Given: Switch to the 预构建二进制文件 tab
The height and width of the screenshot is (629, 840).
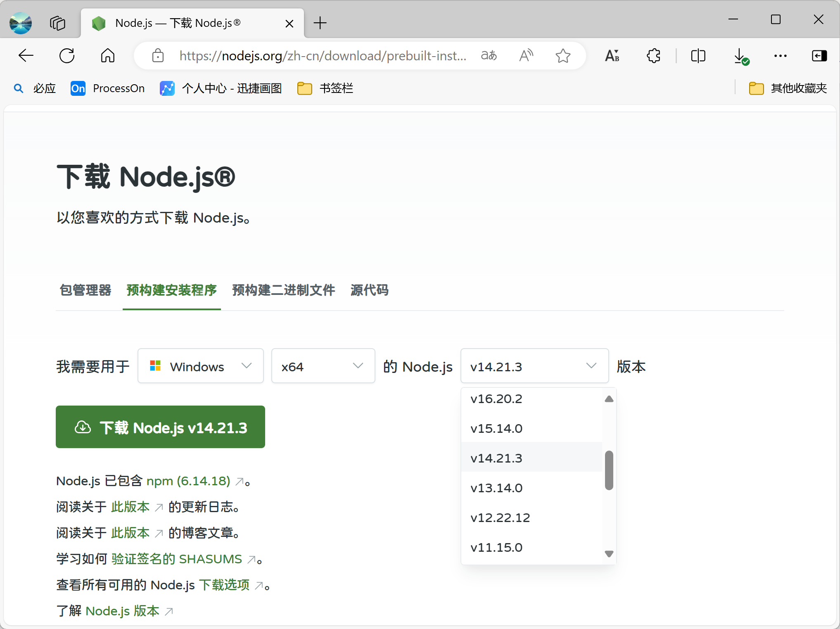Looking at the screenshot, I should pyautogui.click(x=283, y=290).
